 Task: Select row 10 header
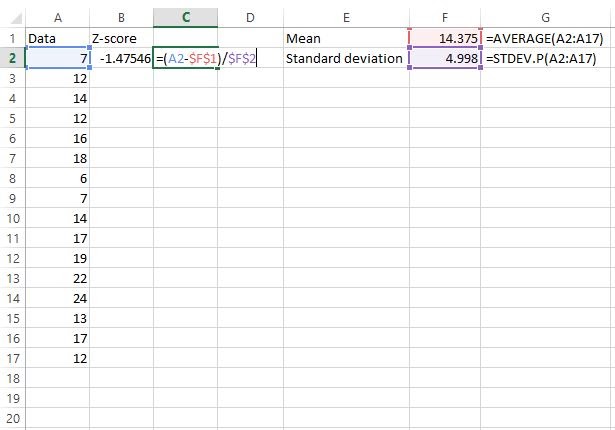(13, 218)
